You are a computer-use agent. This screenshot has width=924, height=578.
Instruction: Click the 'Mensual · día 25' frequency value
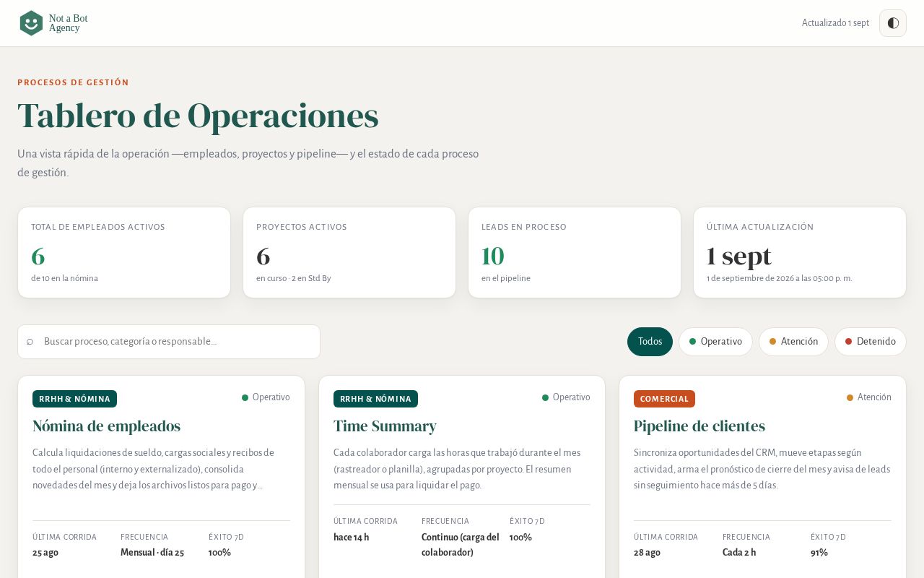(152, 553)
